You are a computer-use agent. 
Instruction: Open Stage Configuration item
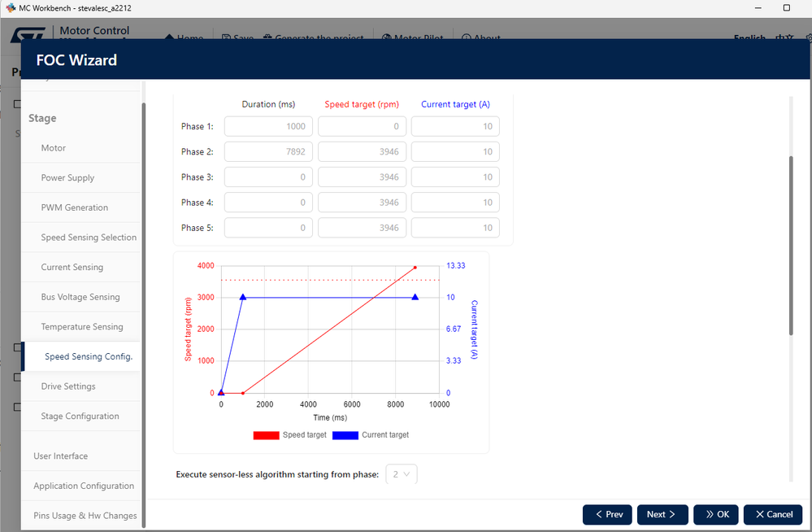coord(81,416)
